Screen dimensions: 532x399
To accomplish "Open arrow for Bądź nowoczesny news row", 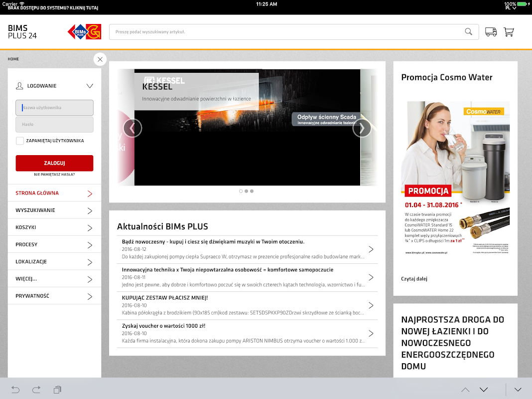I will point(371,249).
